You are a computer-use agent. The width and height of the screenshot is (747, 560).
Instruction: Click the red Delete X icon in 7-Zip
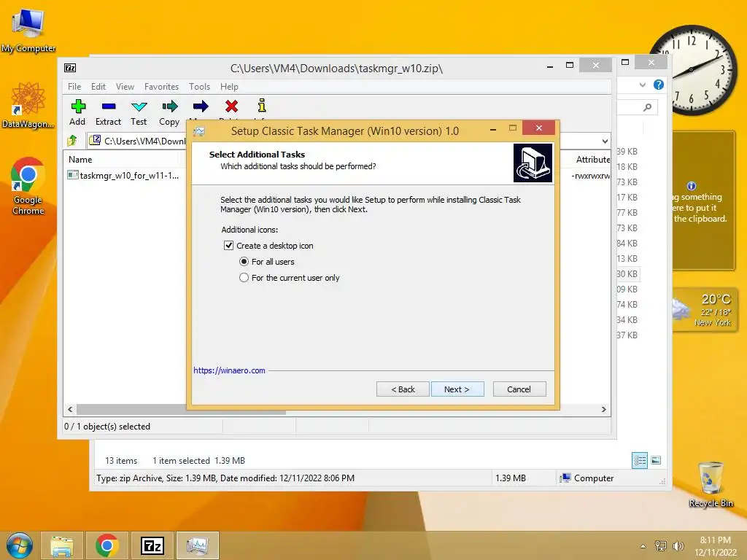click(231, 106)
